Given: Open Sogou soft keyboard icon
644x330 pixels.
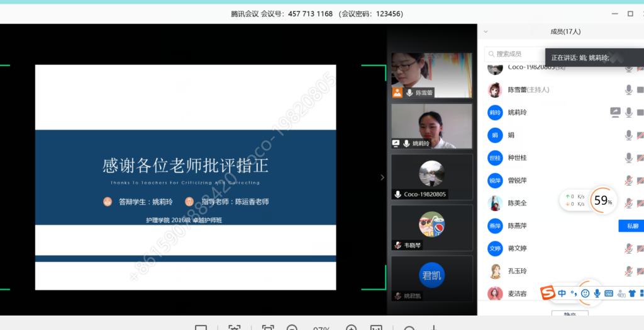Looking at the screenshot, I should [608, 293].
